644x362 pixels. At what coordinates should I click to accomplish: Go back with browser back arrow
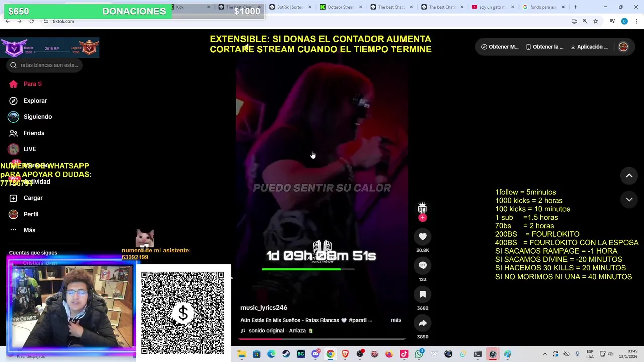[x=7, y=21]
